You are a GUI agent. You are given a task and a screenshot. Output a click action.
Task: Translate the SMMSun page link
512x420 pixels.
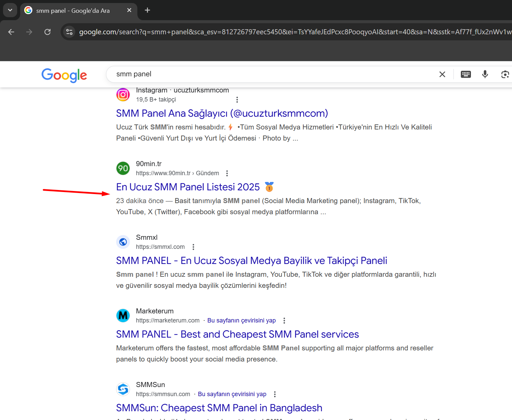[232, 394]
